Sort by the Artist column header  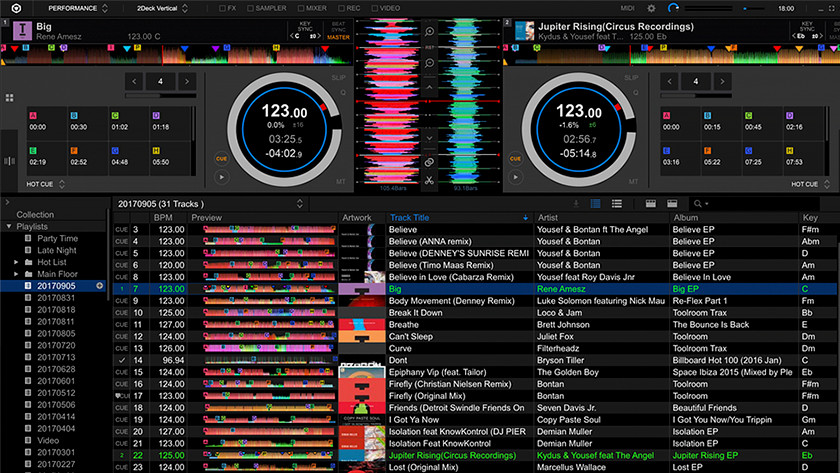tap(548, 217)
